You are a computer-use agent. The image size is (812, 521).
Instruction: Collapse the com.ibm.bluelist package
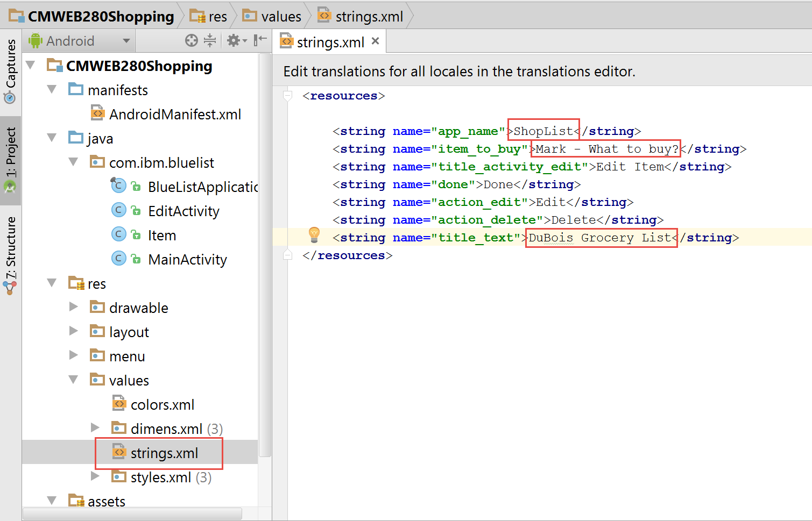click(73, 162)
